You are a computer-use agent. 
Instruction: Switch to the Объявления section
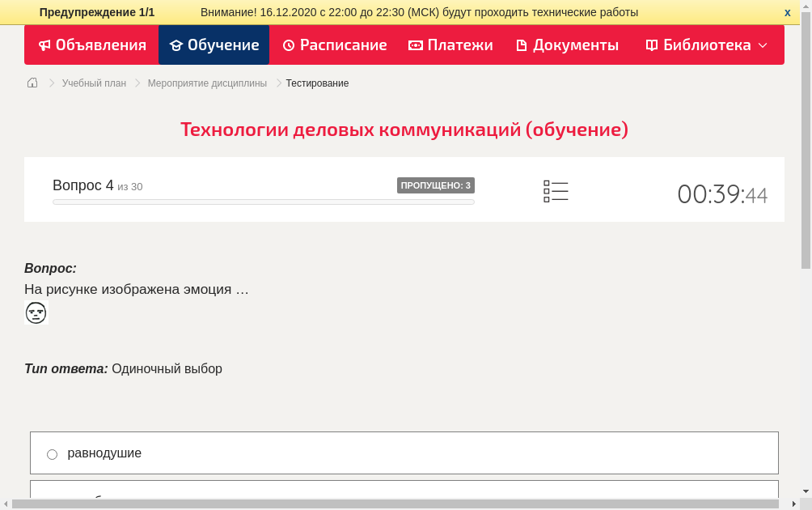[91, 45]
